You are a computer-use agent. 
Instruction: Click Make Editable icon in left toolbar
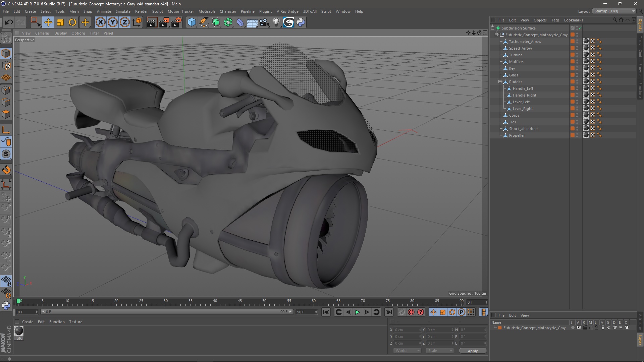coord(6,39)
